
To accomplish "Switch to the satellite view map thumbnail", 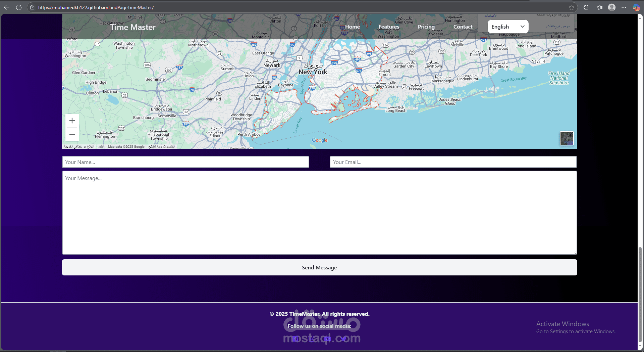I will [567, 138].
